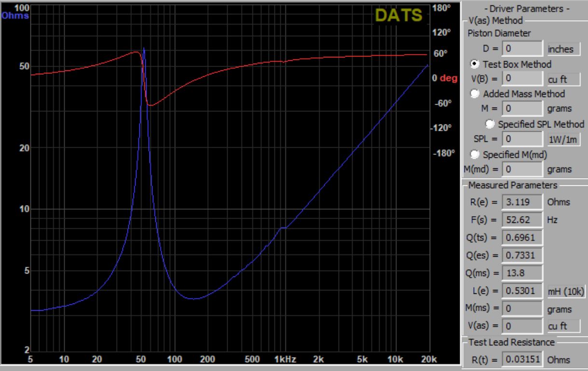Click the Q(ts) value 0.6961
The image size is (588, 371).
coord(522,237)
